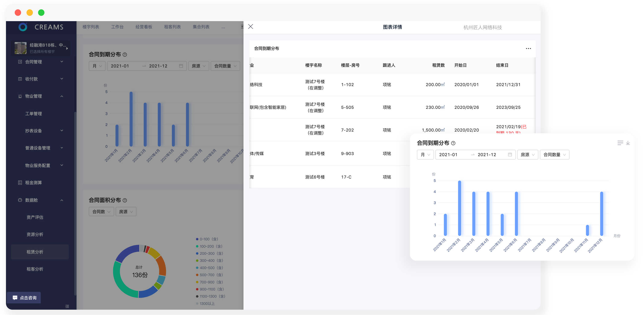The height and width of the screenshot is (315, 644).
Task: Open the 房源 dropdown on background expiry chart
Action: [198, 66]
